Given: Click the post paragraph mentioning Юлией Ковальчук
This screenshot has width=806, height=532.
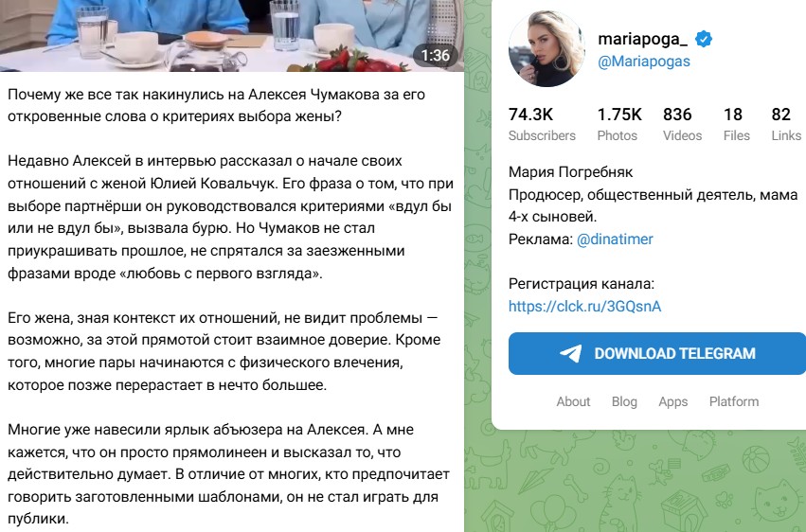Looking at the screenshot, I should click(x=230, y=217).
